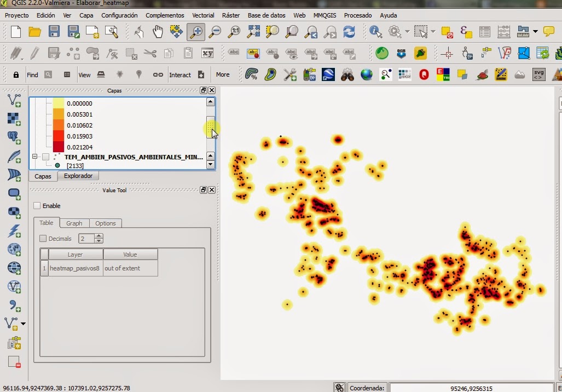Open the run feature action dropdown arrow
The image size is (562, 392).
(407, 32)
